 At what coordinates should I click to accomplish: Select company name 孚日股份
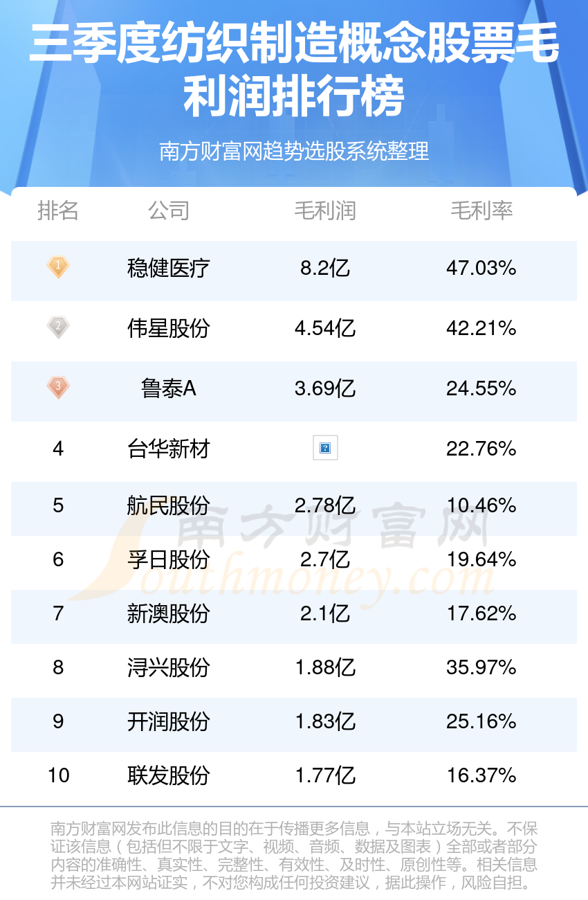click(x=168, y=559)
